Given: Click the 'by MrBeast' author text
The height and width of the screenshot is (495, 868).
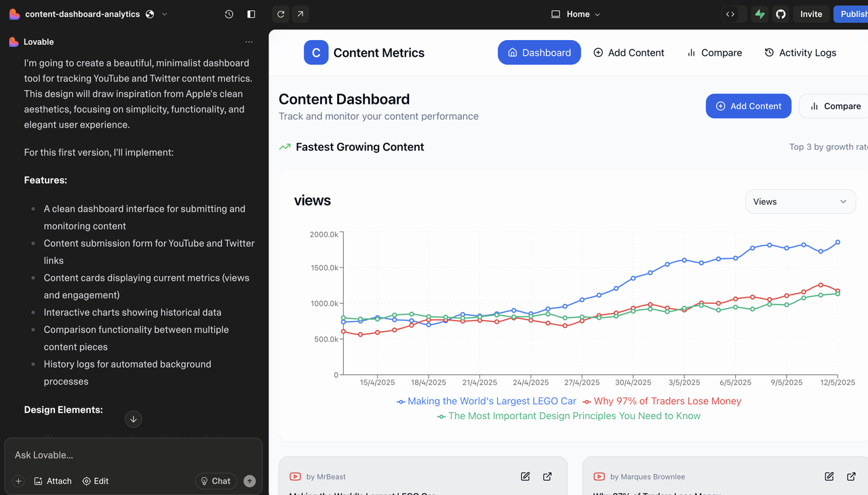Looking at the screenshot, I should (326, 477).
